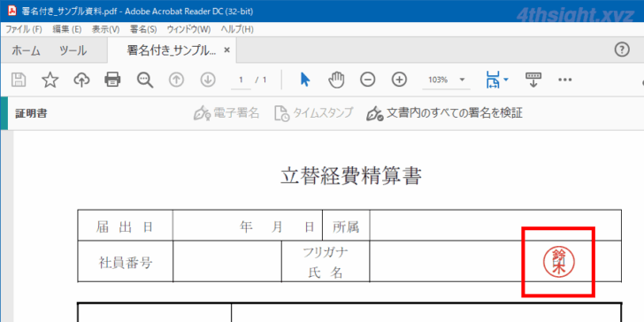Open the 表示(V) menu

pyautogui.click(x=105, y=29)
